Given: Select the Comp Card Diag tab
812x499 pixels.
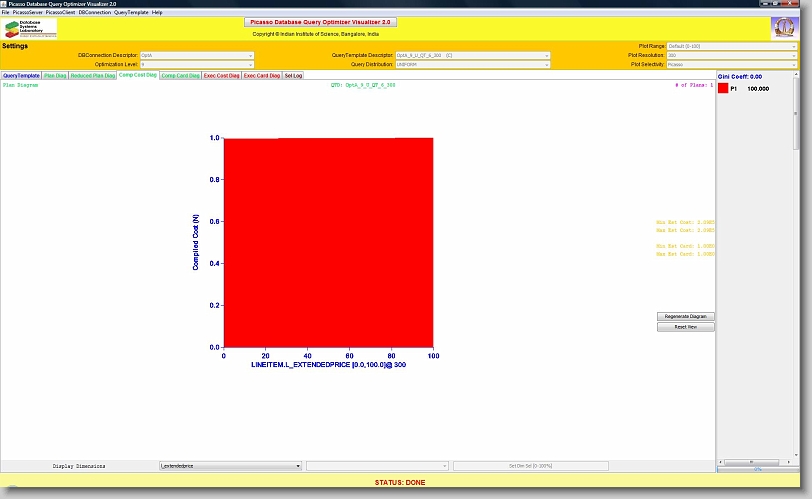Looking at the screenshot, I should 180,75.
